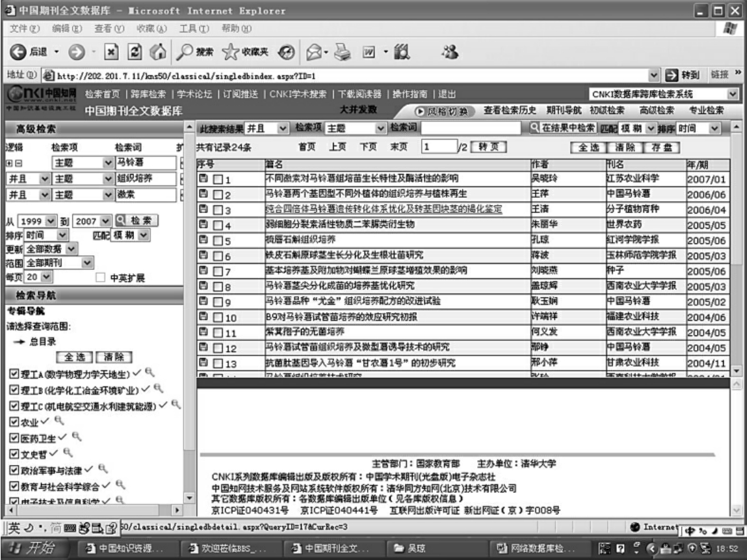
Task: Open 范围 全部期刊 dropdown
Action: click(86, 263)
